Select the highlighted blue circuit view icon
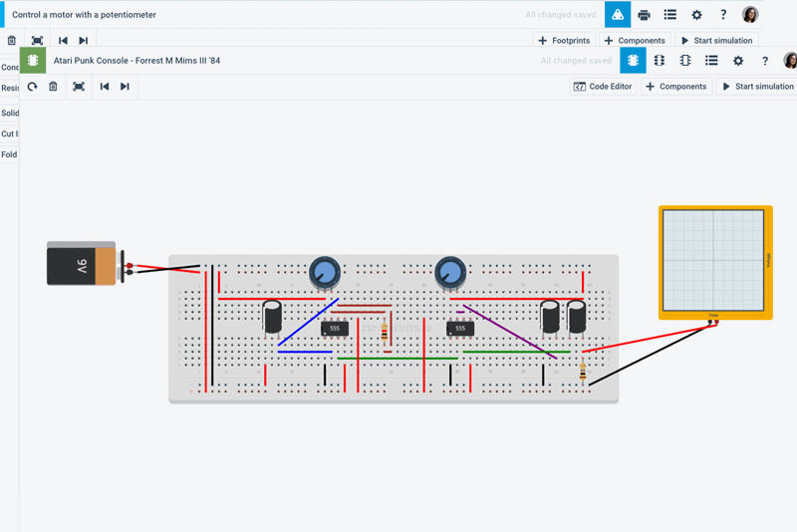The height and width of the screenshot is (532, 797). 633,61
